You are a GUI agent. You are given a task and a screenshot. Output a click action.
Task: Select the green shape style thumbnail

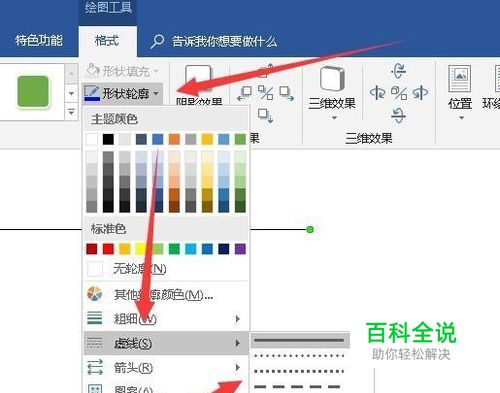point(33,92)
